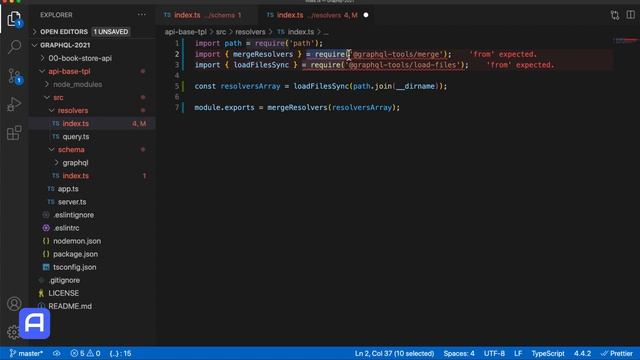640x360 pixels.
Task: Open the LICENSE file
Action: pos(63,293)
